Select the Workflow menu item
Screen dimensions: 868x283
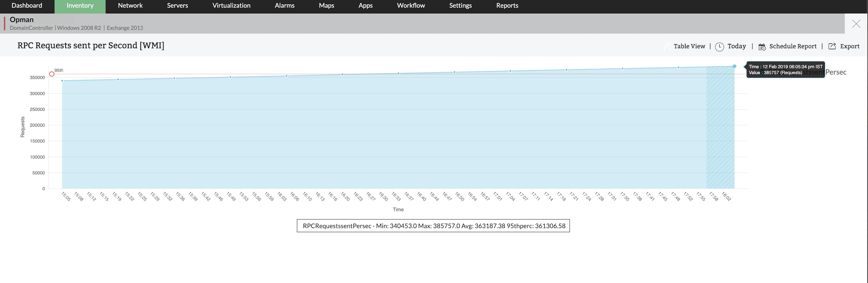point(411,5)
